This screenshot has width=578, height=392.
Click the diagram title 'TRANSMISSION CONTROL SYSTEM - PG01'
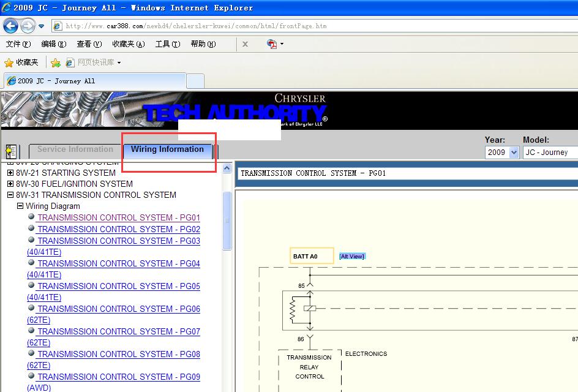pyautogui.click(x=313, y=173)
